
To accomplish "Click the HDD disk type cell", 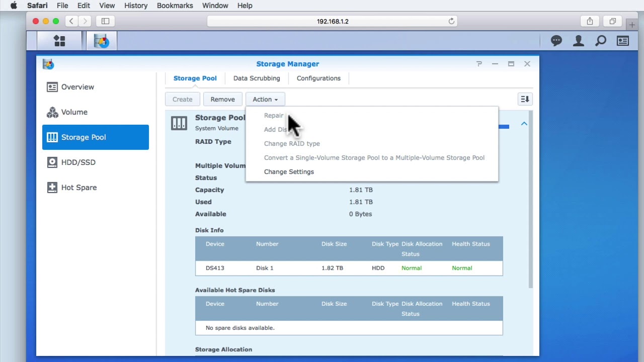I will (378, 268).
